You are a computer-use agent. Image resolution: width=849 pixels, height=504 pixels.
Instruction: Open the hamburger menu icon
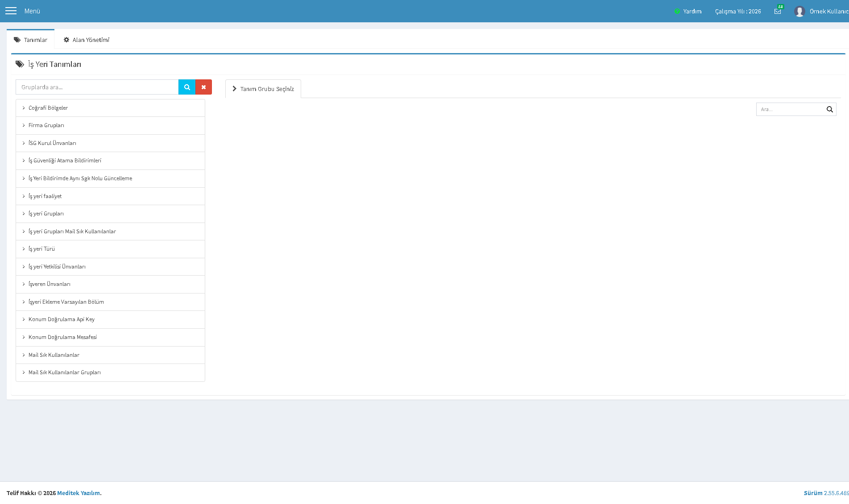click(11, 11)
